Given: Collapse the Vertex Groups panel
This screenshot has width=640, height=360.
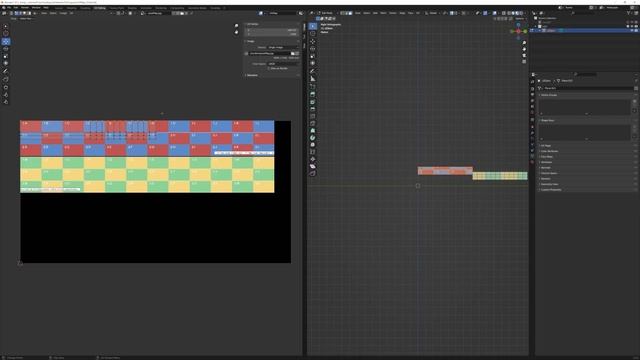Looking at the screenshot, I should tap(549, 95).
